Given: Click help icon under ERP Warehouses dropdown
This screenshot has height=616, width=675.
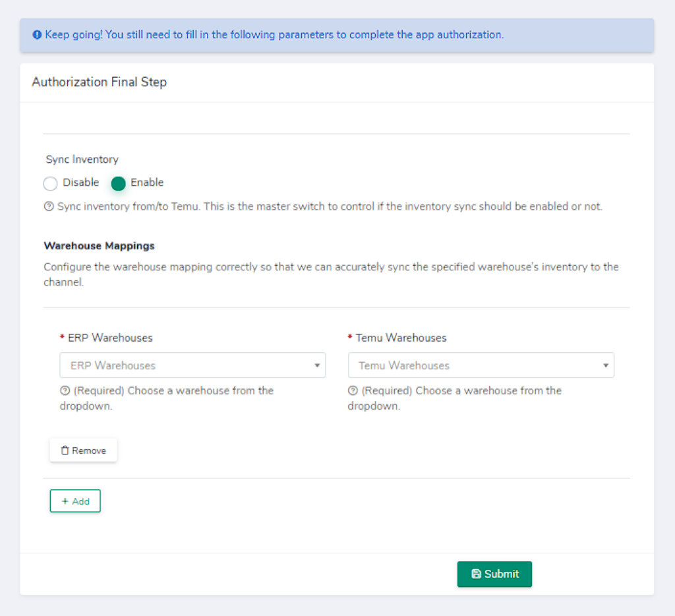Looking at the screenshot, I should click(x=65, y=390).
